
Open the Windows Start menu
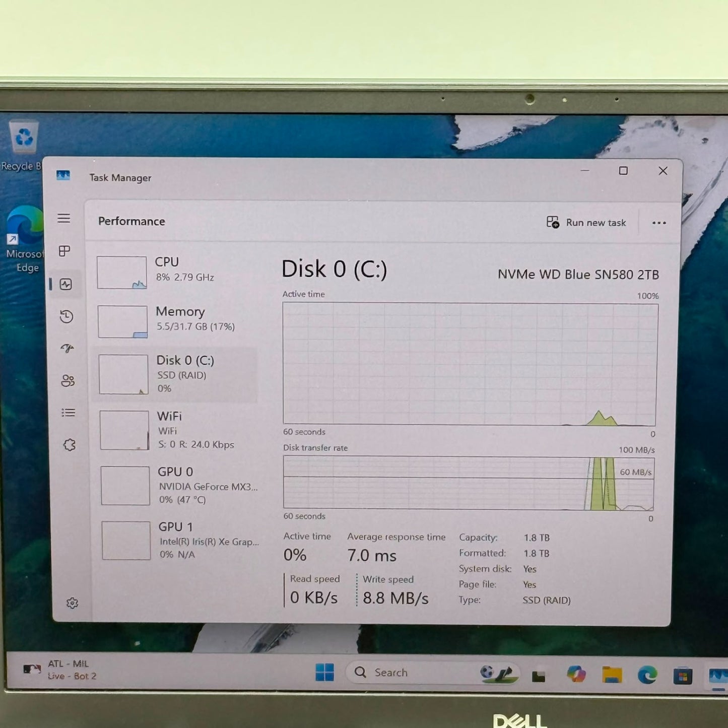pyautogui.click(x=324, y=672)
